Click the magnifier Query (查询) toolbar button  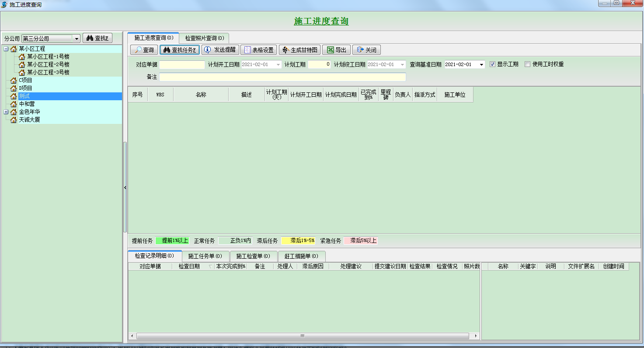[x=144, y=50]
